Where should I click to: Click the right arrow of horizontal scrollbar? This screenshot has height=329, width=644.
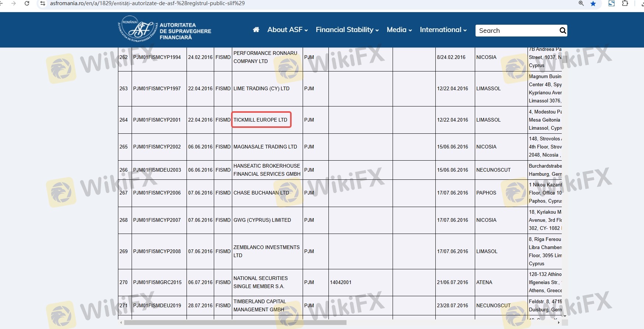pyautogui.click(x=558, y=323)
